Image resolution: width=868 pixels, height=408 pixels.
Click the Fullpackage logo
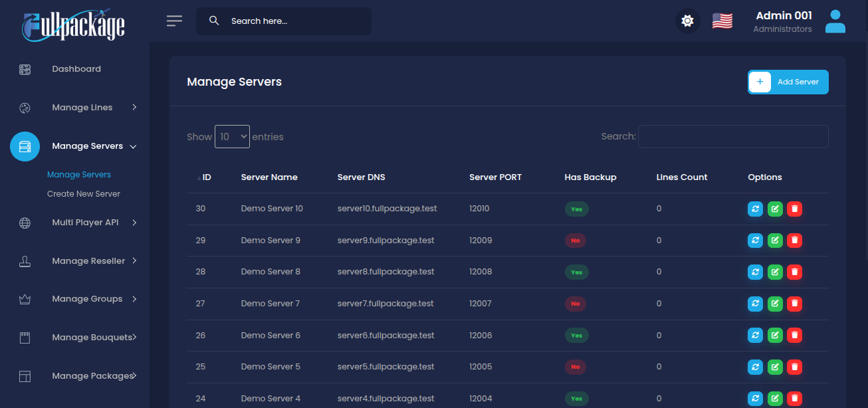(73, 25)
